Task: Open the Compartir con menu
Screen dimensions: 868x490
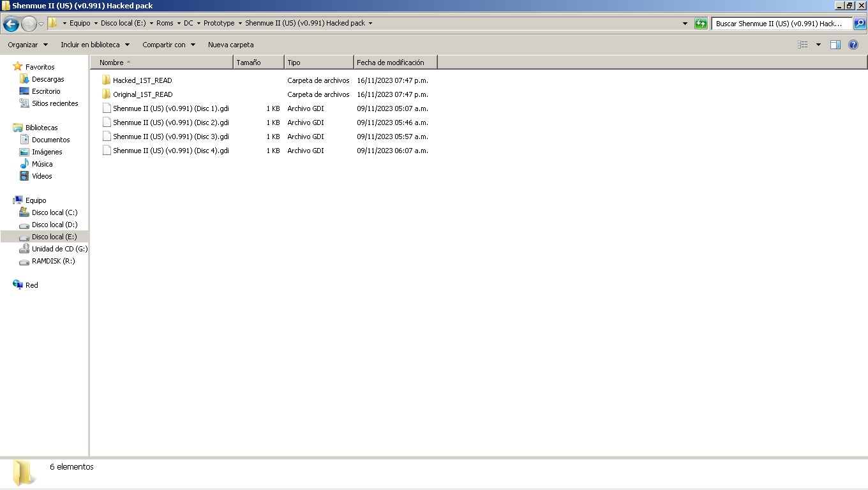Action: 168,45
